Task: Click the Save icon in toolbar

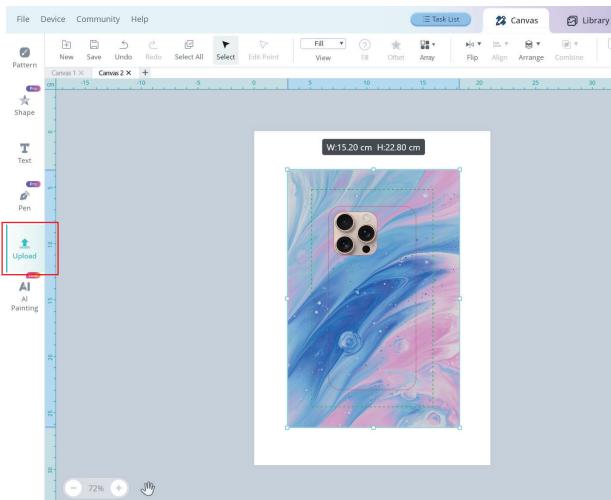Action: click(94, 50)
